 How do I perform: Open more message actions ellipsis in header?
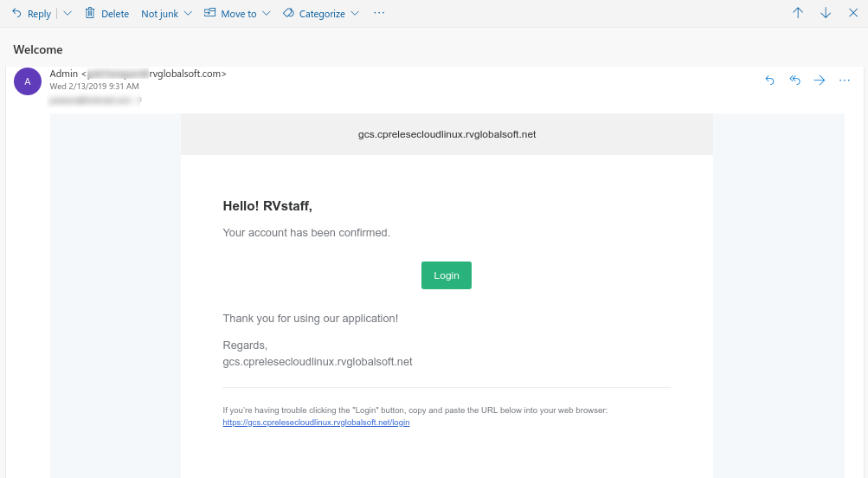click(x=844, y=81)
